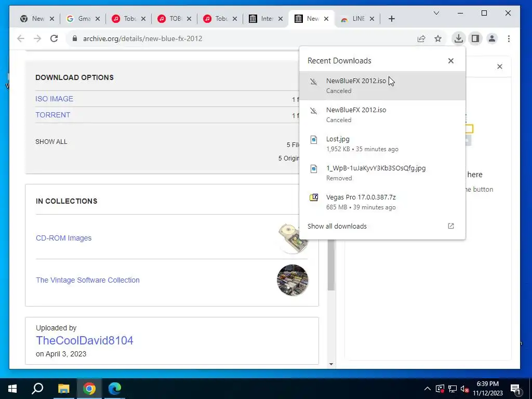Click the Chrome taskbar icon
This screenshot has height=399, width=532.
click(x=89, y=389)
